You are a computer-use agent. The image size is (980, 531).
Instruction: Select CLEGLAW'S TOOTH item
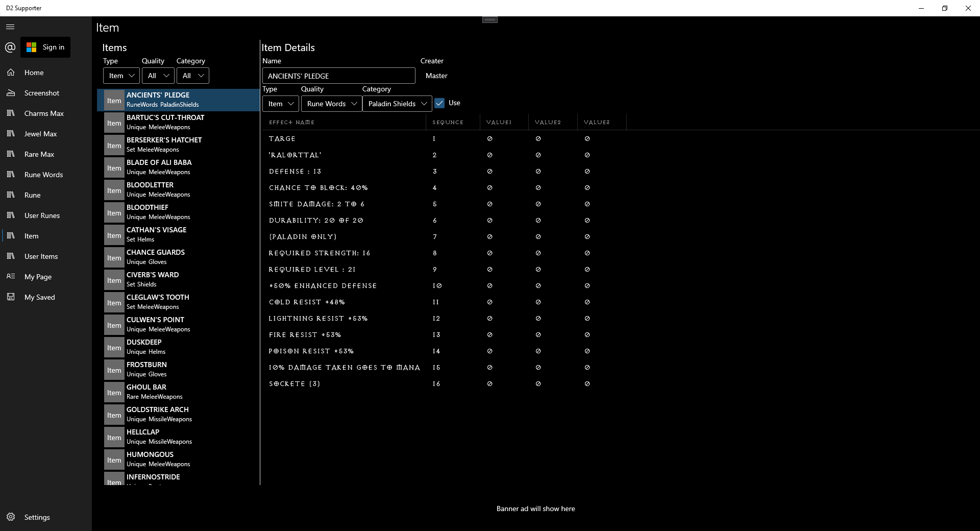[179, 302]
